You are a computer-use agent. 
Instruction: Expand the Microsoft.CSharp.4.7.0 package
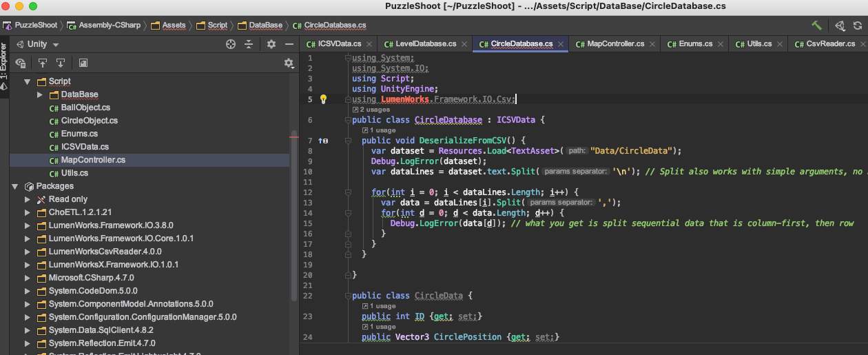[x=28, y=278]
